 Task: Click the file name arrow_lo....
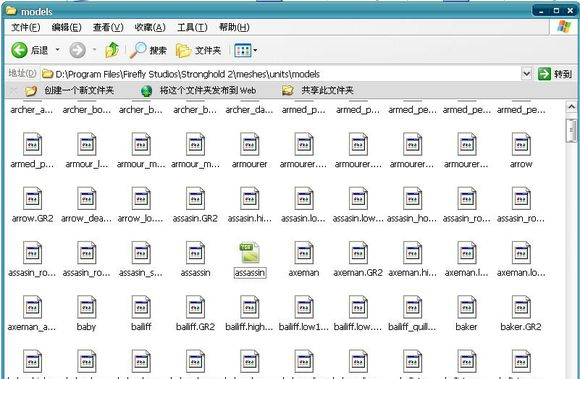(x=141, y=219)
